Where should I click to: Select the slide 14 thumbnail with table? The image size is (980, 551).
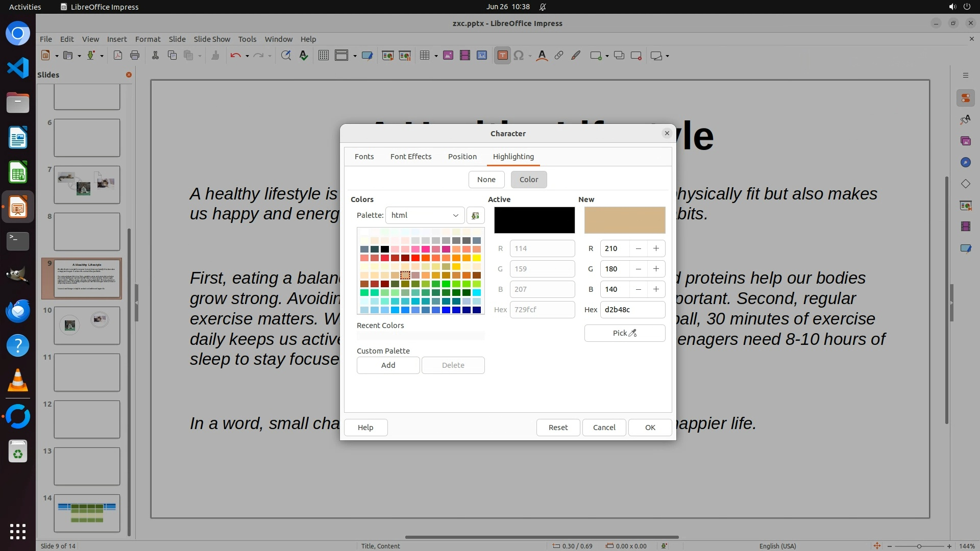pos(87,513)
